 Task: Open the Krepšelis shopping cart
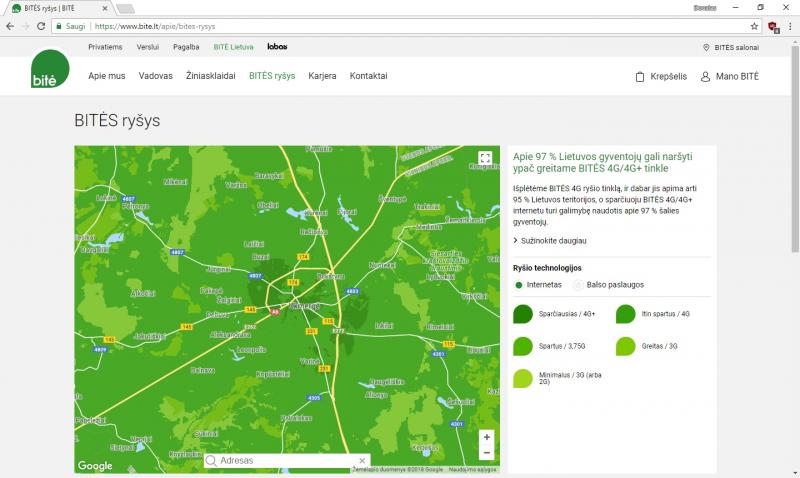click(661, 77)
